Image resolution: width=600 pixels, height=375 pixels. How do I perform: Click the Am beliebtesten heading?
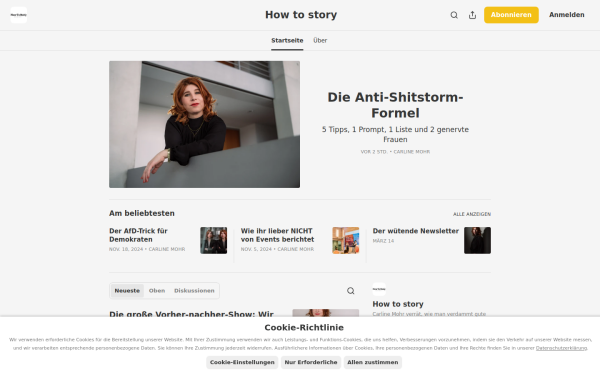tap(142, 214)
